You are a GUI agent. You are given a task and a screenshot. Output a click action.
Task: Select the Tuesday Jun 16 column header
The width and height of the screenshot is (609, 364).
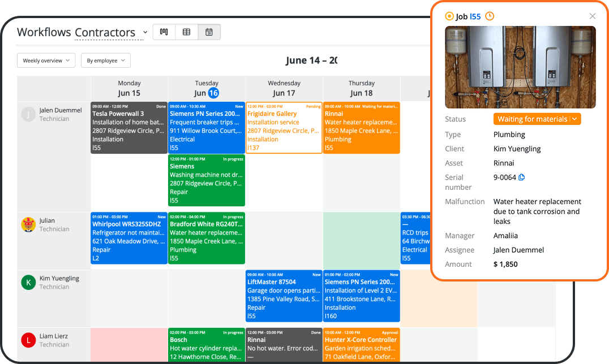(207, 89)
